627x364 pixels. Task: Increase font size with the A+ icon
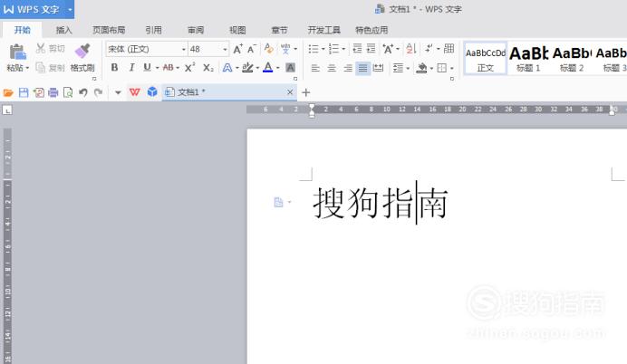point(237,49)
